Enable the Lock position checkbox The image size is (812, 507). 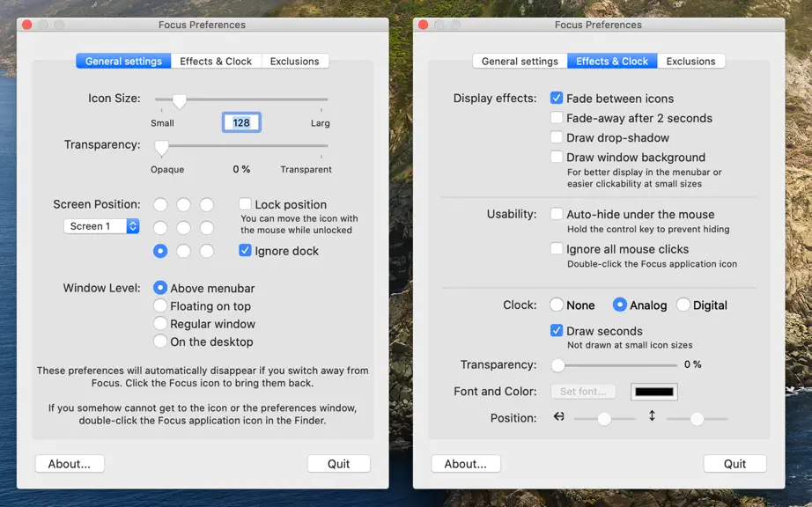(245, 204)
